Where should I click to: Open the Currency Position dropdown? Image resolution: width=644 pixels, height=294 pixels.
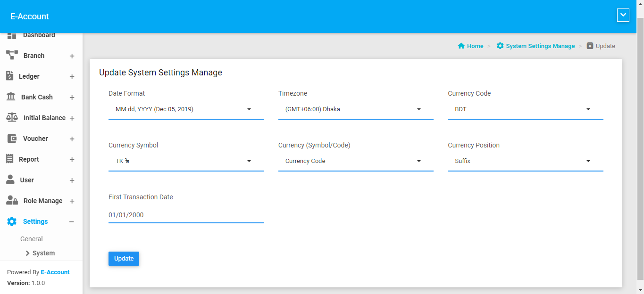click(525, 161)
